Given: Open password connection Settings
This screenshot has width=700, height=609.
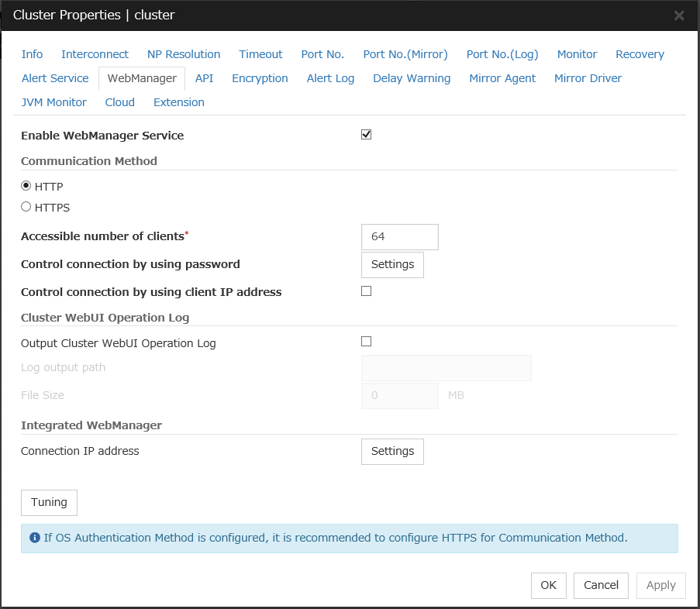Looking at the screenshot, I should pos(392,264).
